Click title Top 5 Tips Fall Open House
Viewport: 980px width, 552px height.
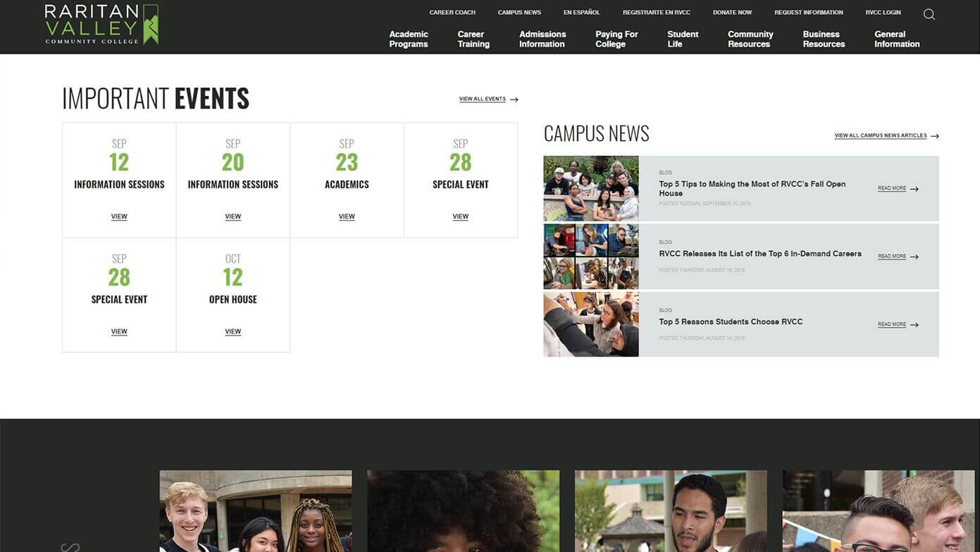pos(752,189)
